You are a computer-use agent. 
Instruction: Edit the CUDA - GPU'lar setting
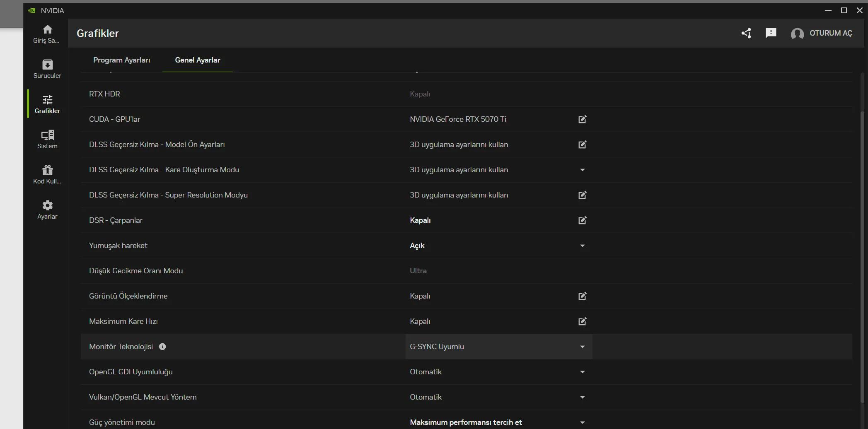click(582, 119)
